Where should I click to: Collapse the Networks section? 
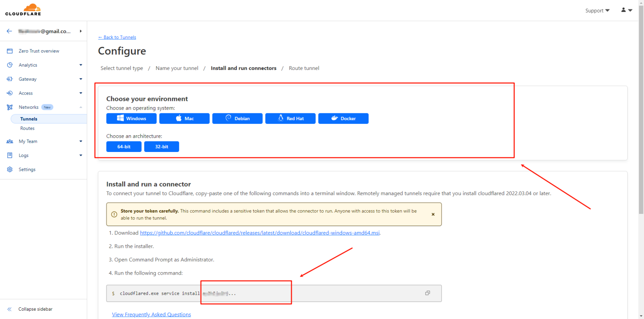click(x=80, y=107)
